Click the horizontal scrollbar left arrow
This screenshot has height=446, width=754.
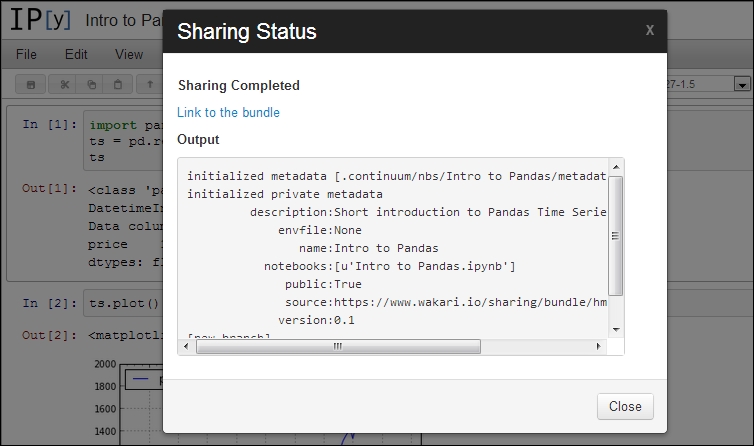(x=186, y=346)
